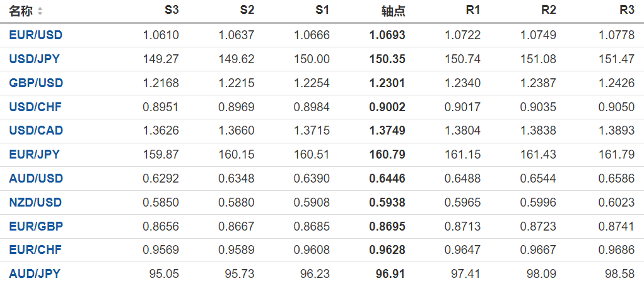Click the USD/JPY R1 value 150.74

tap(463, 59)
